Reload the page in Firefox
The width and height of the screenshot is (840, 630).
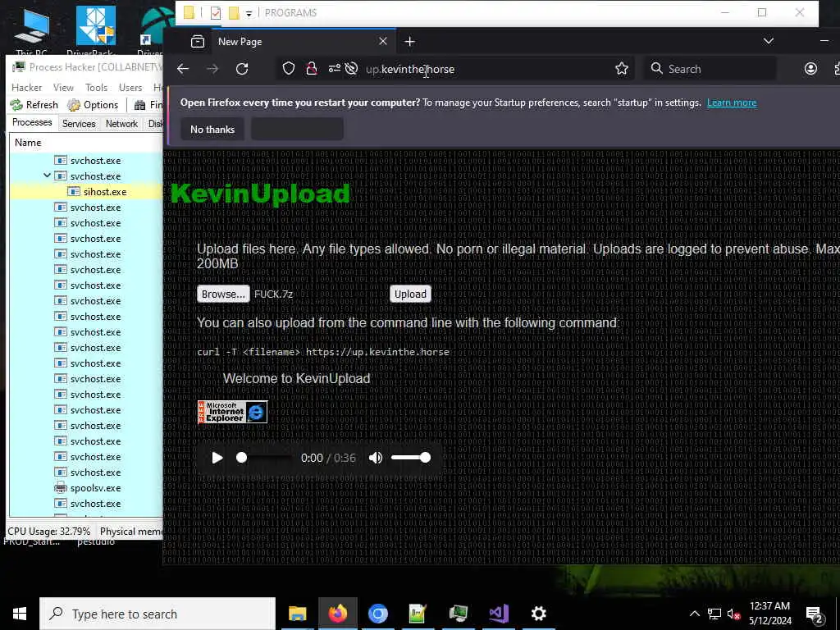242,69
